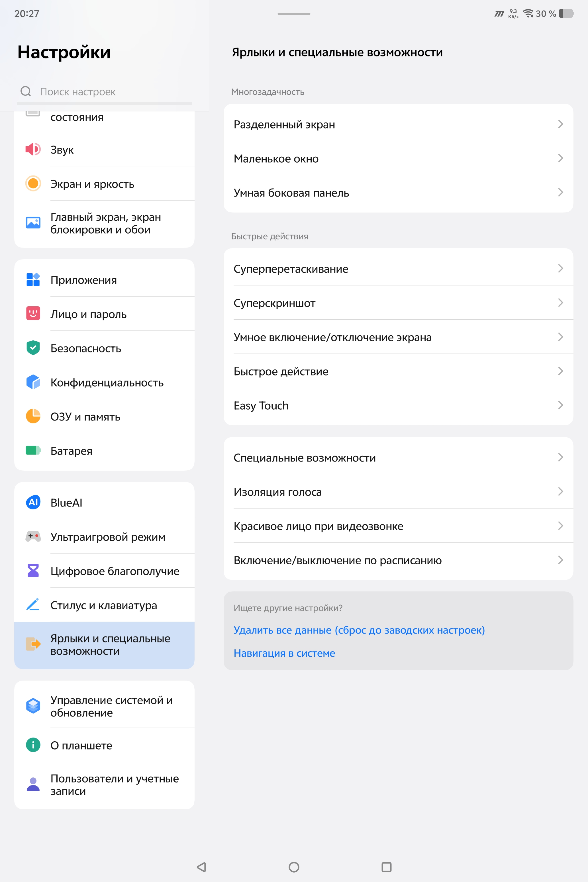Expand Разделенный экран chevron arrow
This screenshot has width=588, height=882.
tap(560, 124)
